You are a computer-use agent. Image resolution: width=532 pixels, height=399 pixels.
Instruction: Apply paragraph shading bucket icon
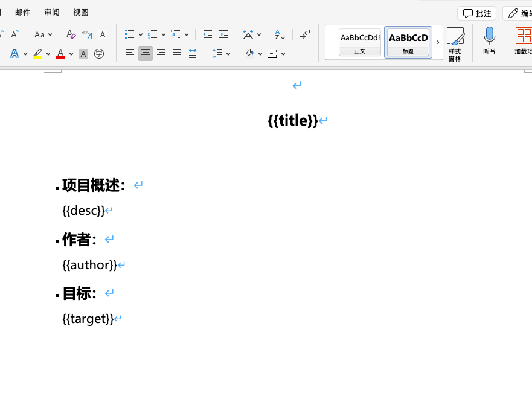point(250,53)
